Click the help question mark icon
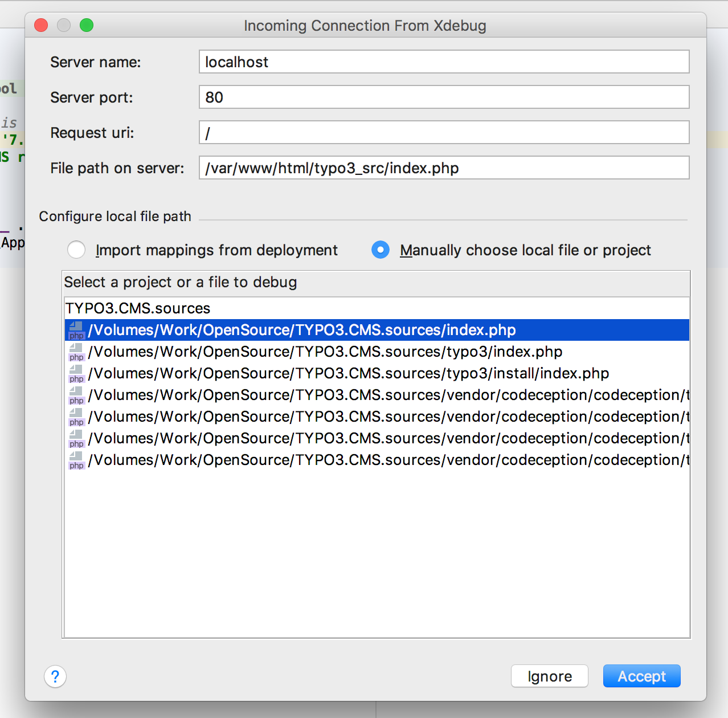This screenshot has height=718, width=728. coord(55,676)
